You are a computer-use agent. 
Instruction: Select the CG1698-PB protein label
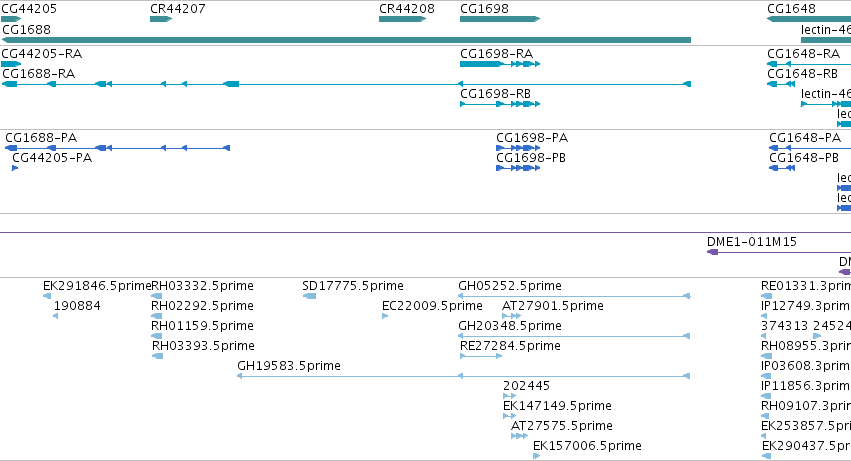point(531,158)
